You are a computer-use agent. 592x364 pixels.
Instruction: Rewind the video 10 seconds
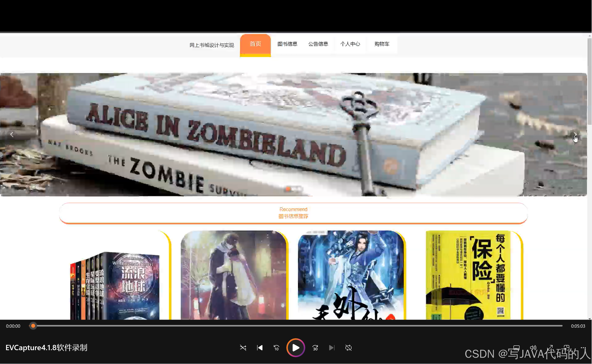point(276,348)
